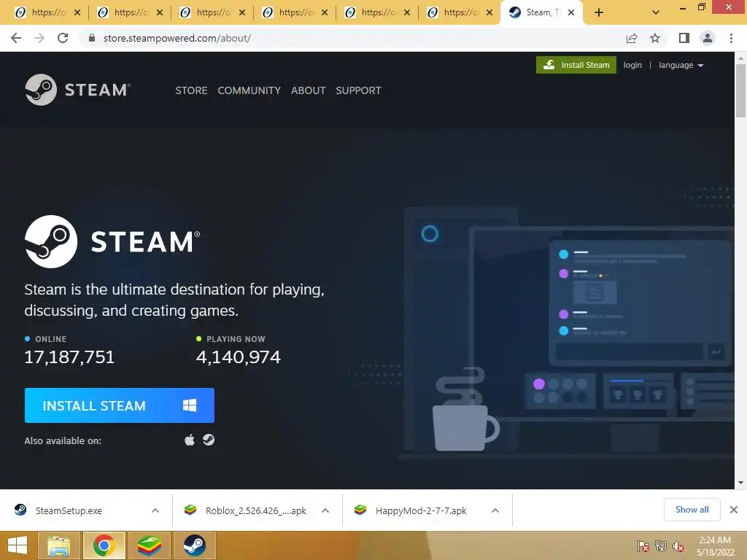This screenshot has height=560, width=747.
Task: Click the page vertical scrollbar thumb
Action: coord(740,90)
